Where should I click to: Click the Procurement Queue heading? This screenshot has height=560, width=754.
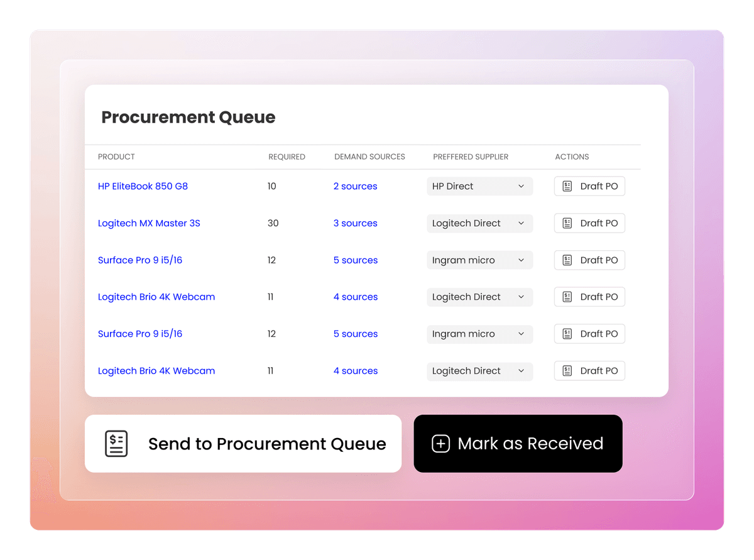point(188,118)
